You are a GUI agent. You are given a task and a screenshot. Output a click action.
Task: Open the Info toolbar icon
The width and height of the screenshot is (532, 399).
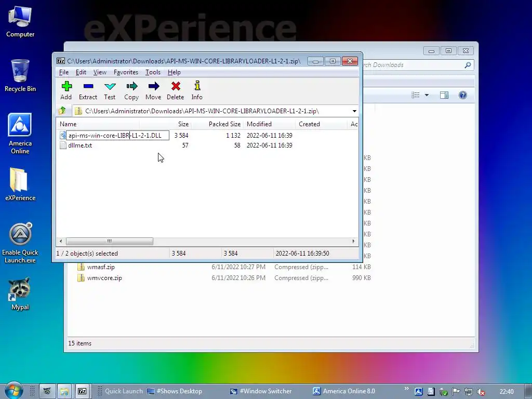point(197,90)
